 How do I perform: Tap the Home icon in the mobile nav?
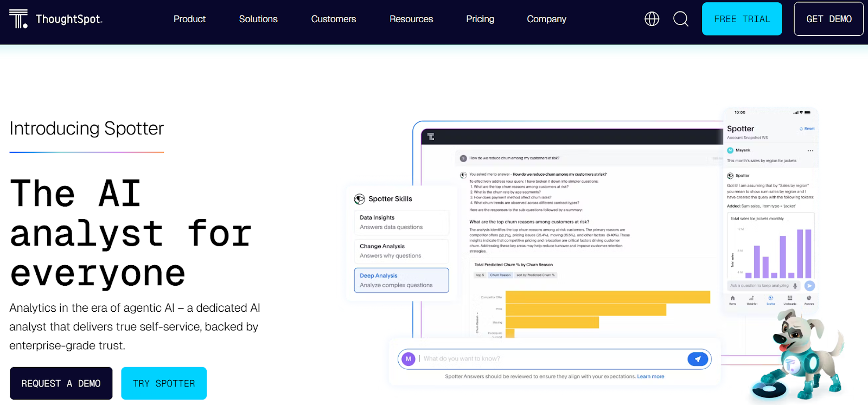732,299
